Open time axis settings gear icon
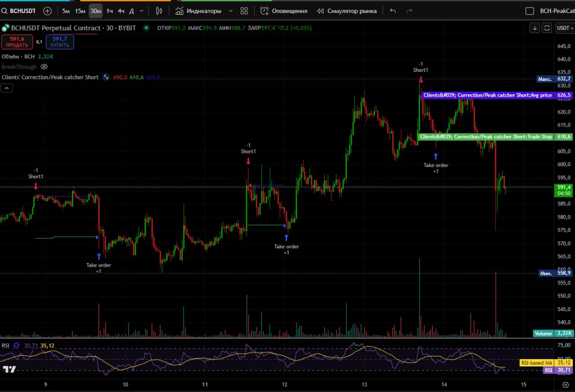This screenshot has height=392, width=575. (565, 385)
